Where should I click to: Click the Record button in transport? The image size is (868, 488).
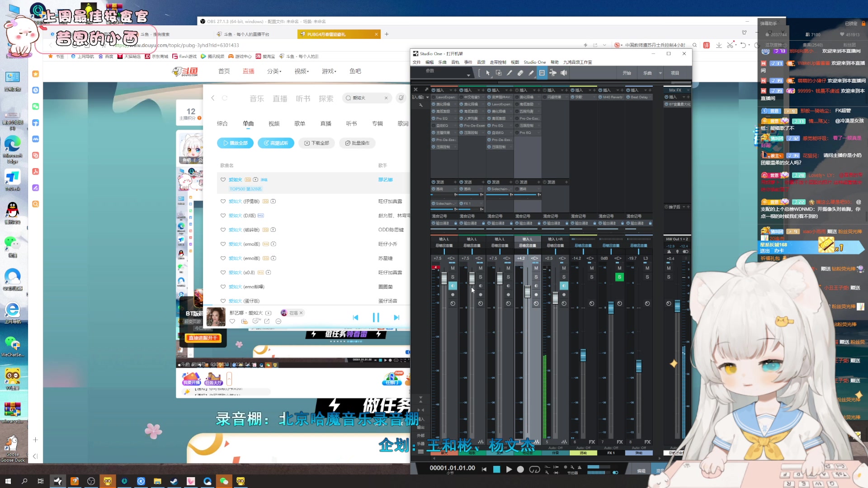pos(520,469)
